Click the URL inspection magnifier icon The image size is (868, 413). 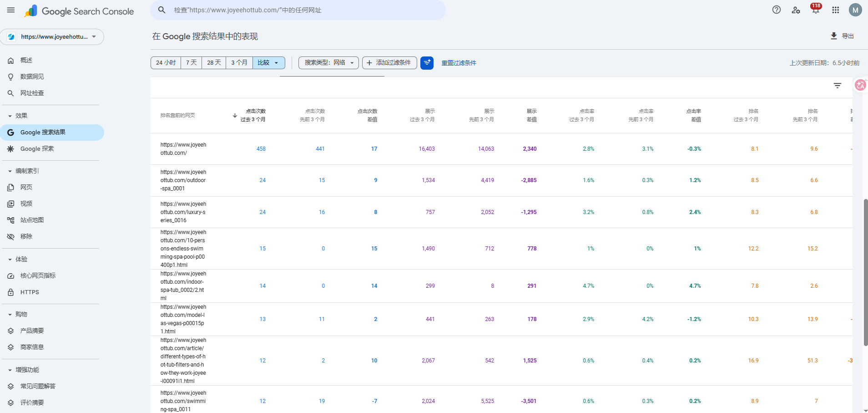pyautogui.click(x=11, y=93)
